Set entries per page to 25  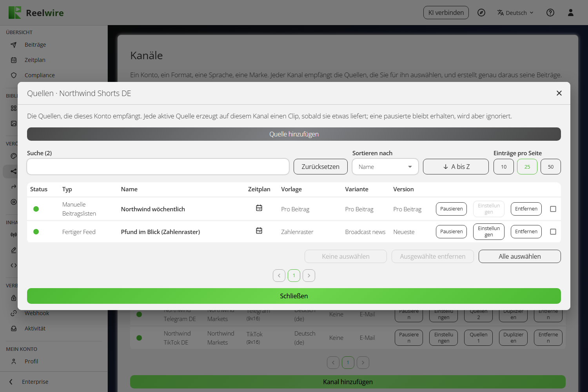pos(527,167)
